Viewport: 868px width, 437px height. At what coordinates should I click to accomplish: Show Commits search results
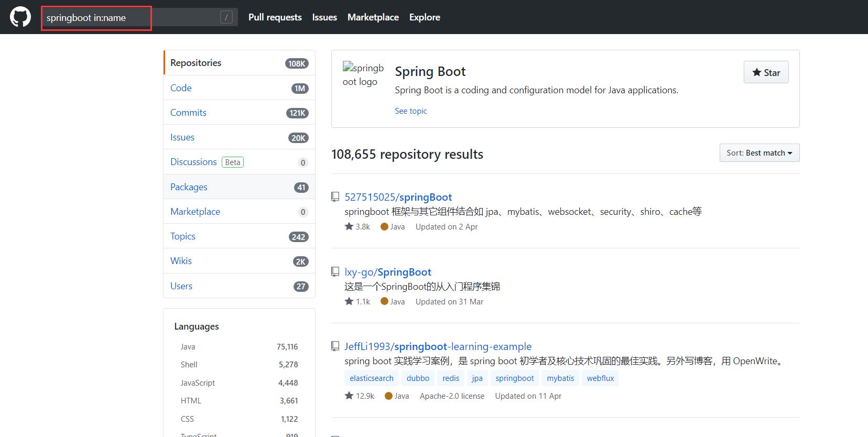[188, 113]
